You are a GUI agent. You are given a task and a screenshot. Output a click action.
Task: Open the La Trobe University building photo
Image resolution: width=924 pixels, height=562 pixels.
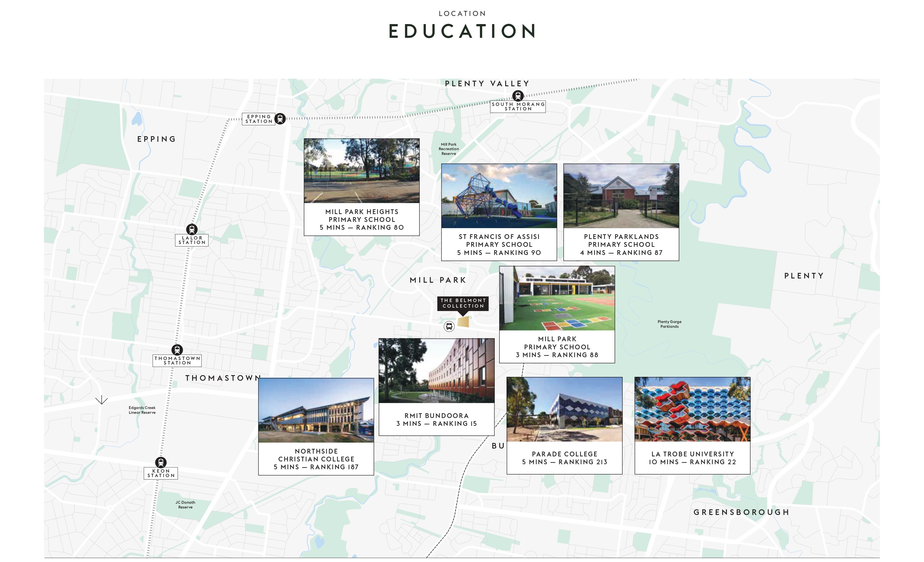click(692, 409)
